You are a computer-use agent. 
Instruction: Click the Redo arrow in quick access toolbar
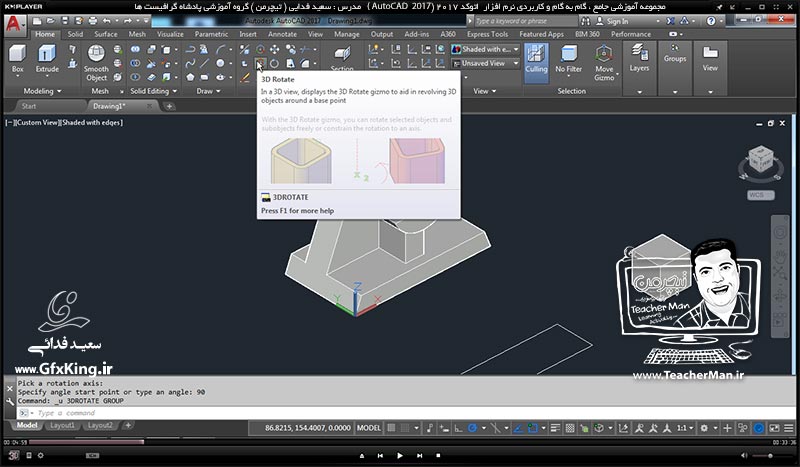click(x=128, y=21)
